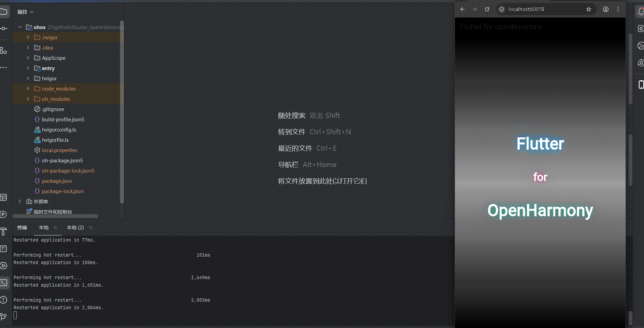Open the Build hammer tool window icon
The image size is (644, 328).
click(3, 232)
